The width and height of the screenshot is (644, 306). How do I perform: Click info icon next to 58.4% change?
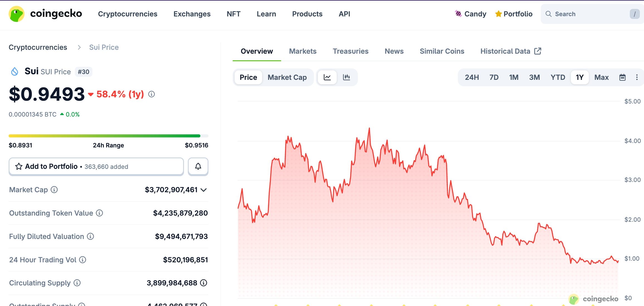(x=151, y=94)
